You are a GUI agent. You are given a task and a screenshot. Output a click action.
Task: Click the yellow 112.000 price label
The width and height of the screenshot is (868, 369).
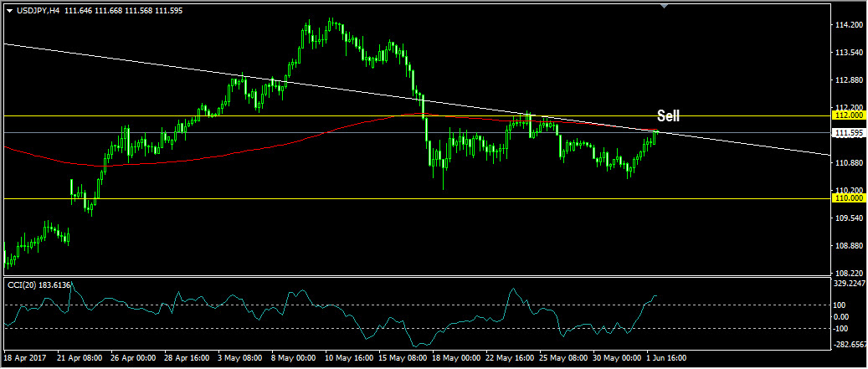click(x=848, y=115)
